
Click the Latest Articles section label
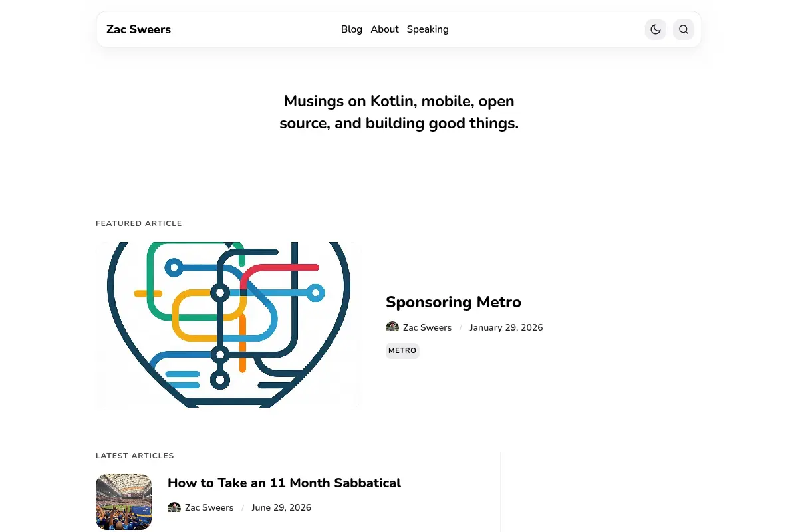point(135,456)
